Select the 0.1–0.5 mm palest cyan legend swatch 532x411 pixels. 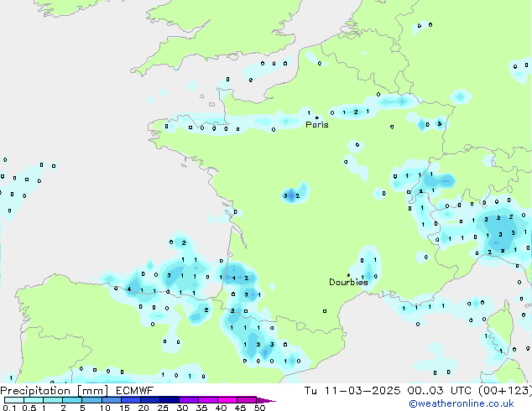[x=14, y=400]
